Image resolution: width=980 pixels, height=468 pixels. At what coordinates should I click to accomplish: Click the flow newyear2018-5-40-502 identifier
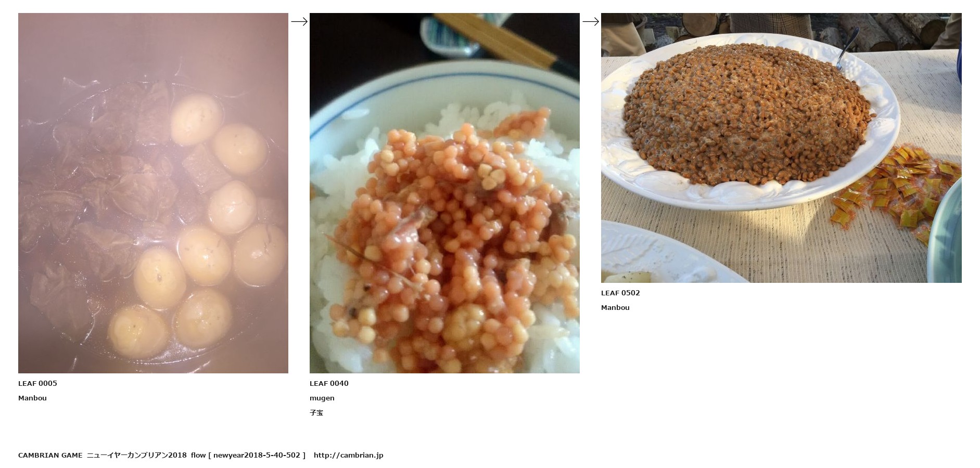pyautogui.click(x=248, y=455)
